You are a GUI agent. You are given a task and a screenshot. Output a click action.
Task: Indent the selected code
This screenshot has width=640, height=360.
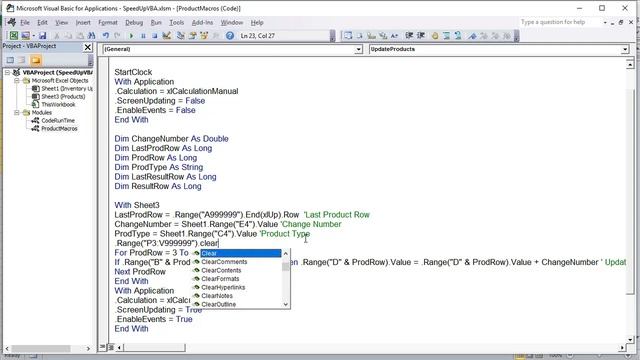tap(409, 36)
